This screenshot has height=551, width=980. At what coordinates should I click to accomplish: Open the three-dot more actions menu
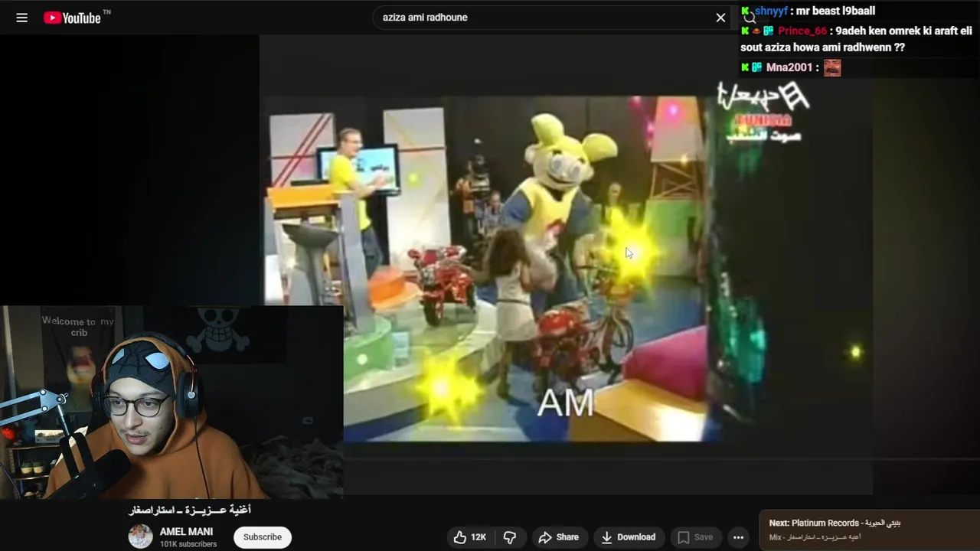[x=738, y=537]
